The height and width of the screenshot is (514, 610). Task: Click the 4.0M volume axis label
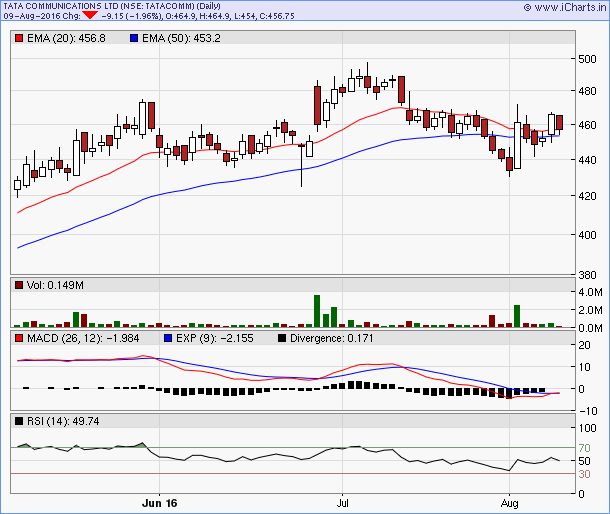pyautogui.click(x=591, y=292)
